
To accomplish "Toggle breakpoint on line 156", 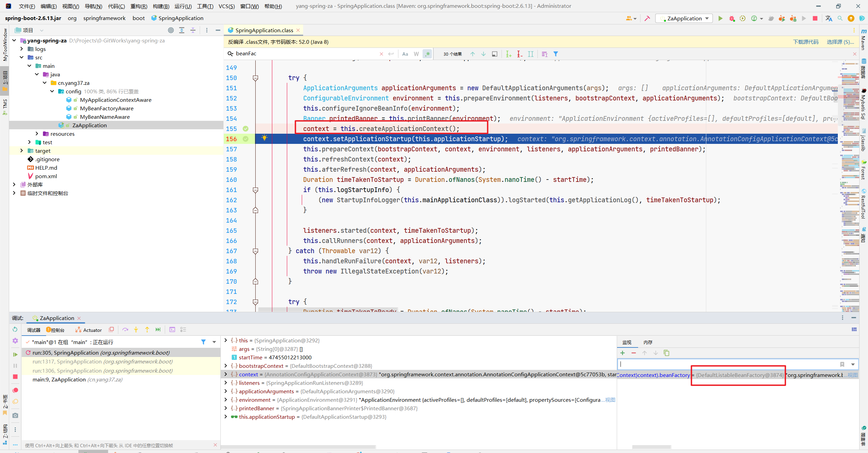I will pos(245,139).
